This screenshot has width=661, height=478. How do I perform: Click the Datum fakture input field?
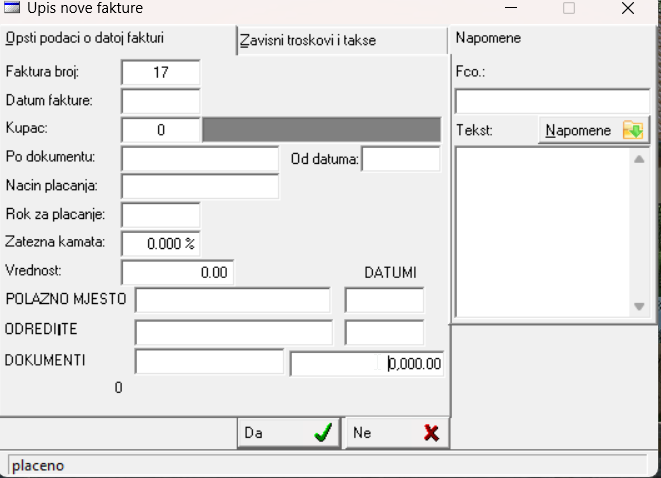(160, 101)
